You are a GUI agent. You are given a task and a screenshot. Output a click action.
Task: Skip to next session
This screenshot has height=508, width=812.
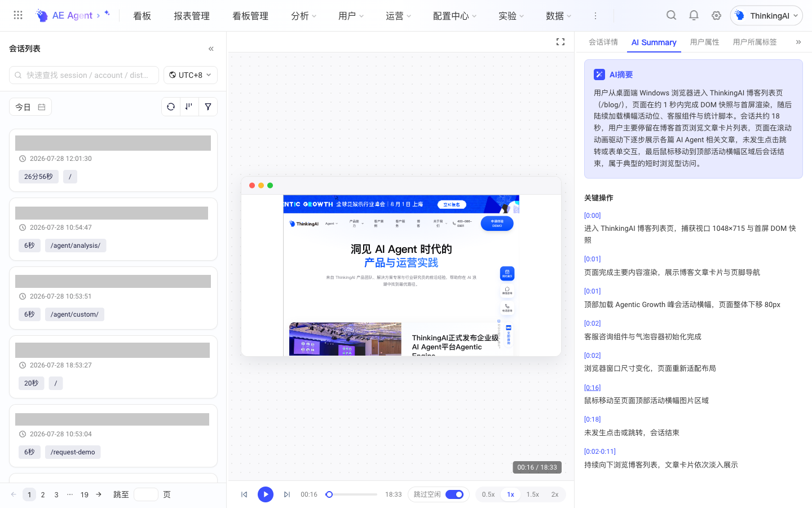tap(287, 494)
